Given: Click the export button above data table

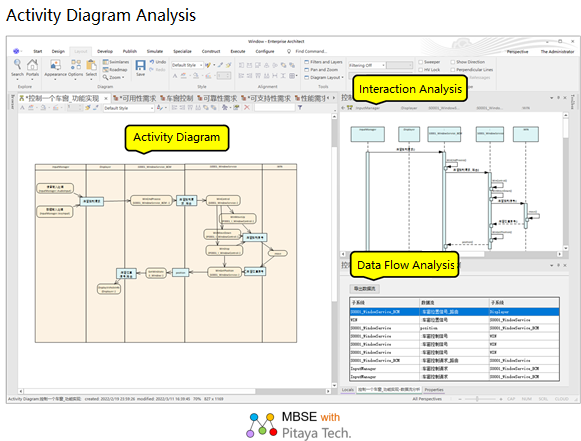Looking at the screenshot, I should pos(365,288).
